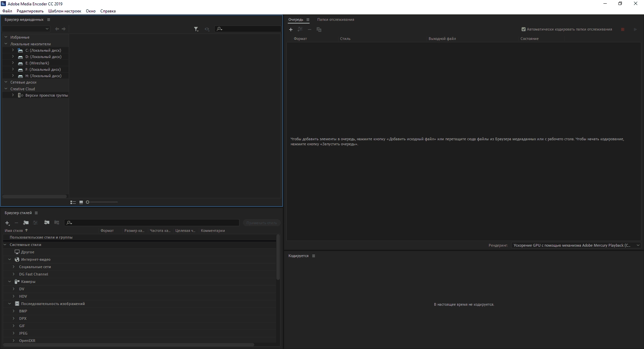Screen dimensions: 644x349
Task: Click the Выходной файл column header
Action: (x=442, y=39)
